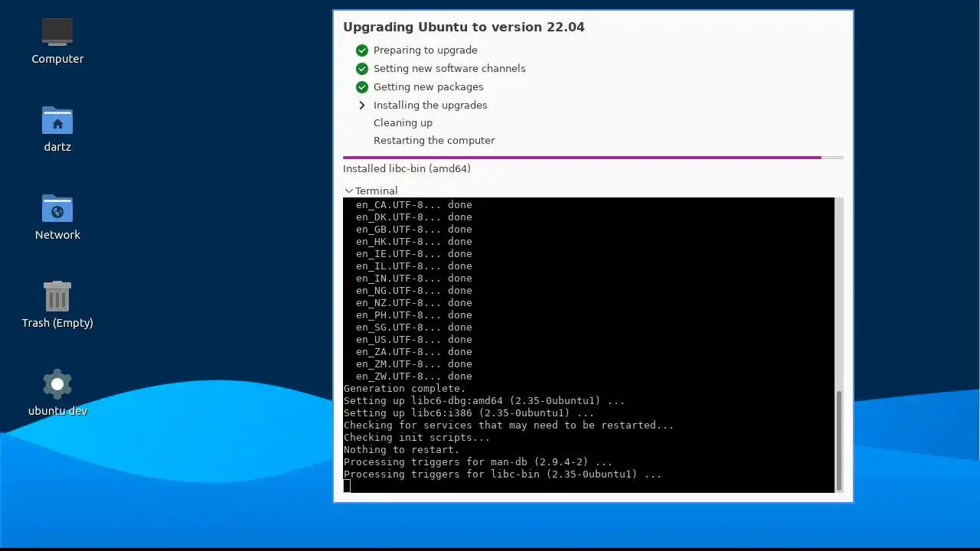The image size is (980, 551).
Task: Click the upgrade progress bar
Action: [x=593, y=158]
